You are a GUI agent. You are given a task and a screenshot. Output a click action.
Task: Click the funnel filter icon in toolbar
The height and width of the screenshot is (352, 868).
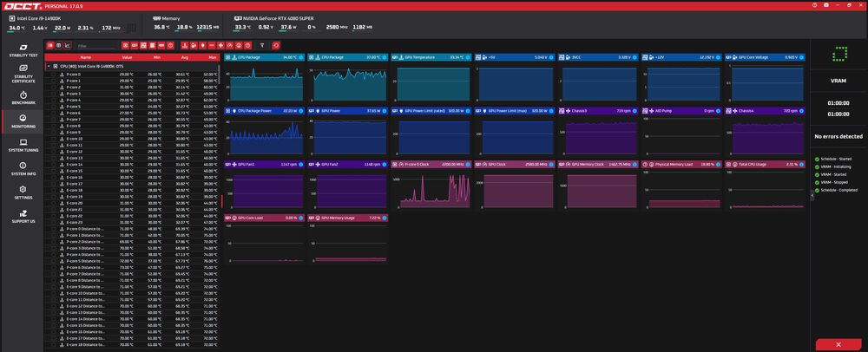click(262, 45)
